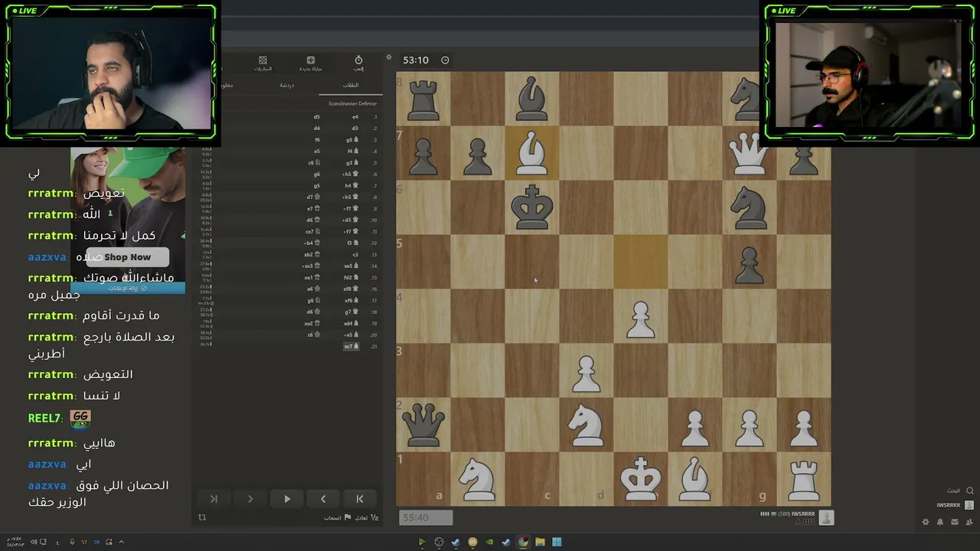
Task: Offer a draw with the ½ تعادل button
Action: pos(367,517)
